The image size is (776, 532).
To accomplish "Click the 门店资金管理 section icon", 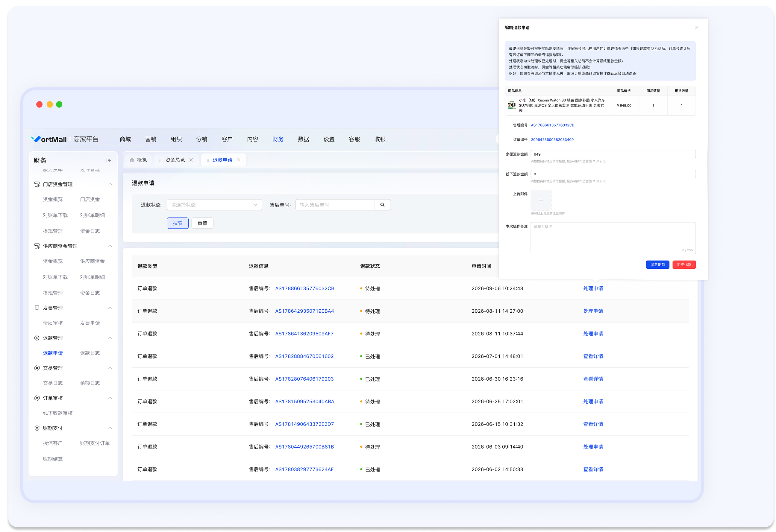I will tap(37, 184).
